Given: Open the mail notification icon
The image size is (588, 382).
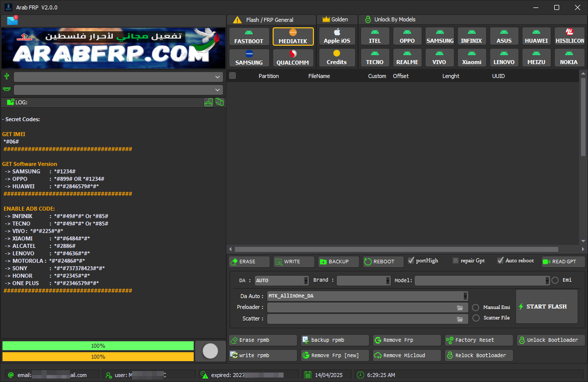Looking at the screenshot, I should point(12,20).
